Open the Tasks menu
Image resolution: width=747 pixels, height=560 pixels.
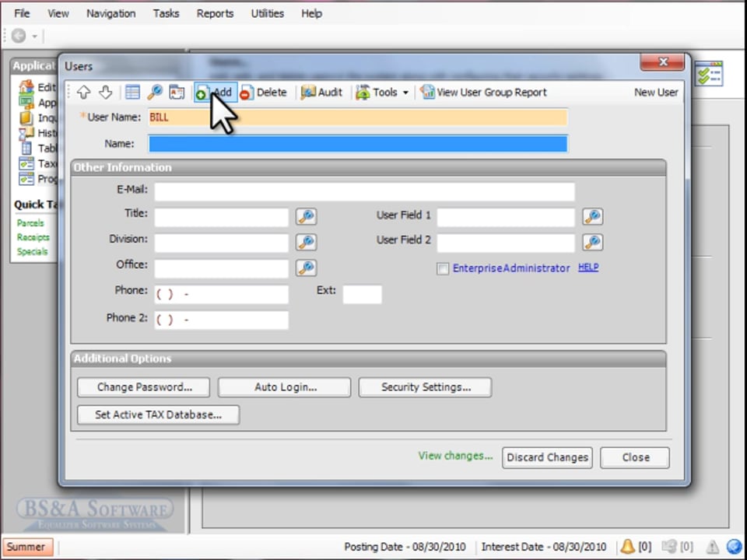click(166, 13)
